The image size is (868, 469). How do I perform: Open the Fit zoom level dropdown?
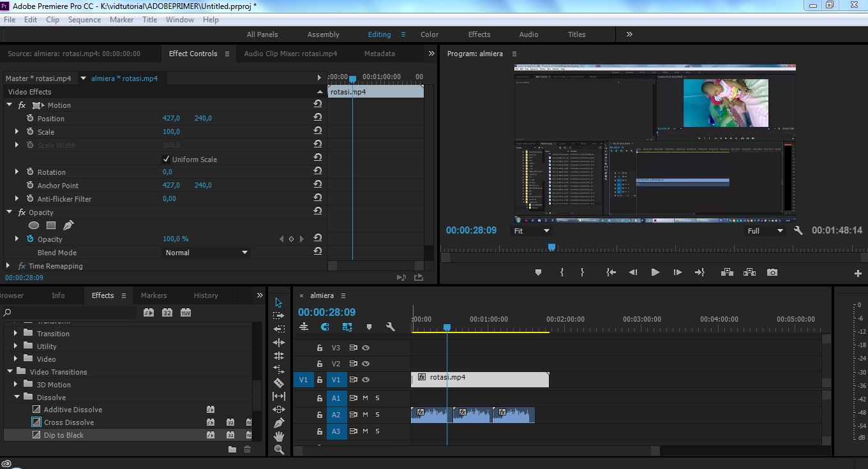[x=532, y=231]
